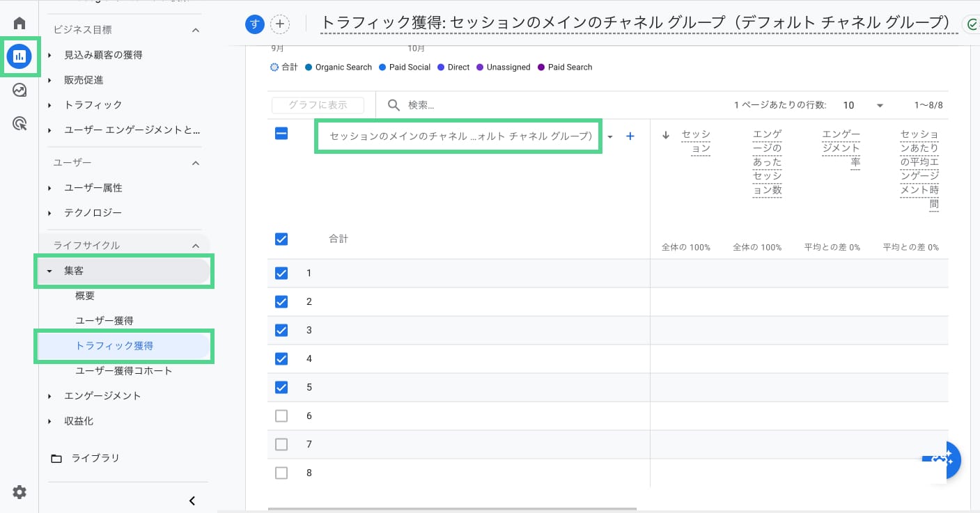Open ライブラリ folder in sidebar
980x513 pixels.
tap(95, 458)
